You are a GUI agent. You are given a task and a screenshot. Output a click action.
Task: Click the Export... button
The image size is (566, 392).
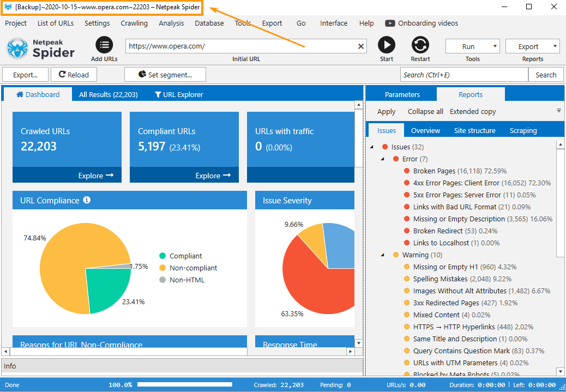25,75
